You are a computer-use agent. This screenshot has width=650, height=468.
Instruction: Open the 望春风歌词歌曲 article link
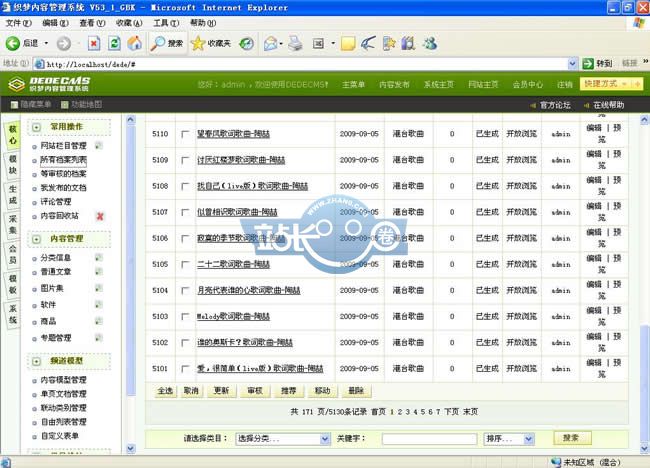pos(233,134)
